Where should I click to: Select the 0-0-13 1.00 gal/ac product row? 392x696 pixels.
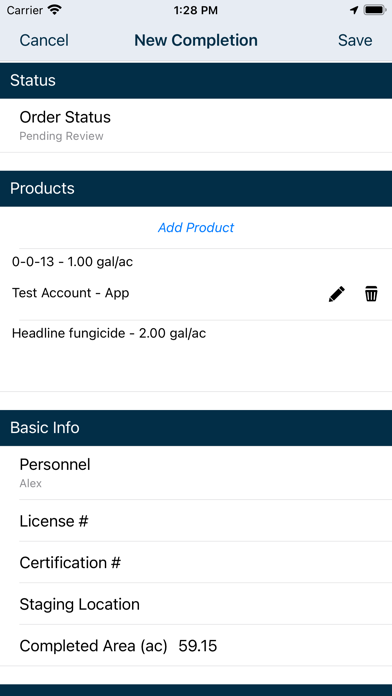pyautogui.click(x=72, y=262)
